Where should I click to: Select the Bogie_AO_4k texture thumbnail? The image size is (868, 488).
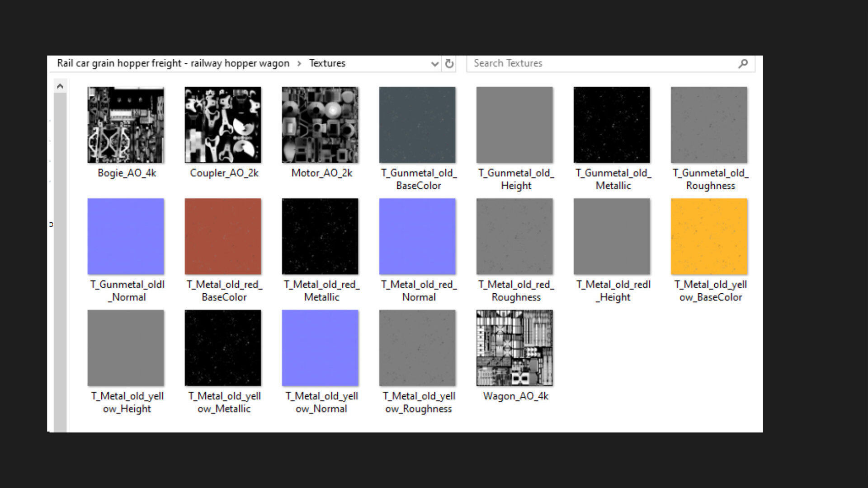click(126, 125)
